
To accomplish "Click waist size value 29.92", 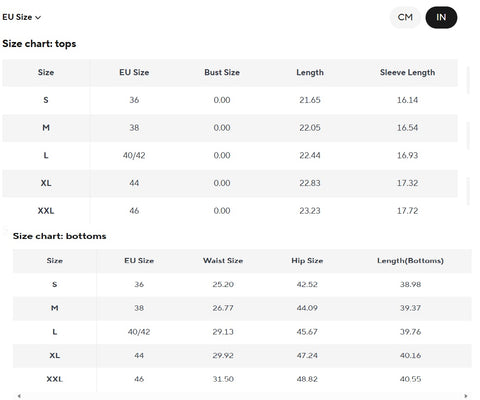I will [223, 356].
